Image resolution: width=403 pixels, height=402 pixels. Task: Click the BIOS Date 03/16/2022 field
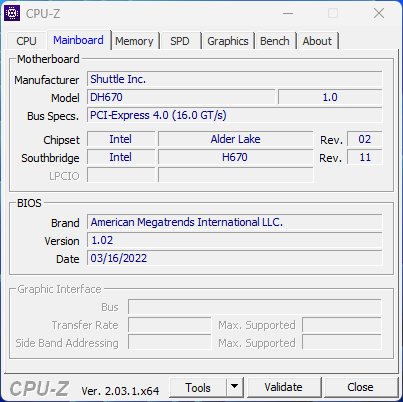(235, 258)
